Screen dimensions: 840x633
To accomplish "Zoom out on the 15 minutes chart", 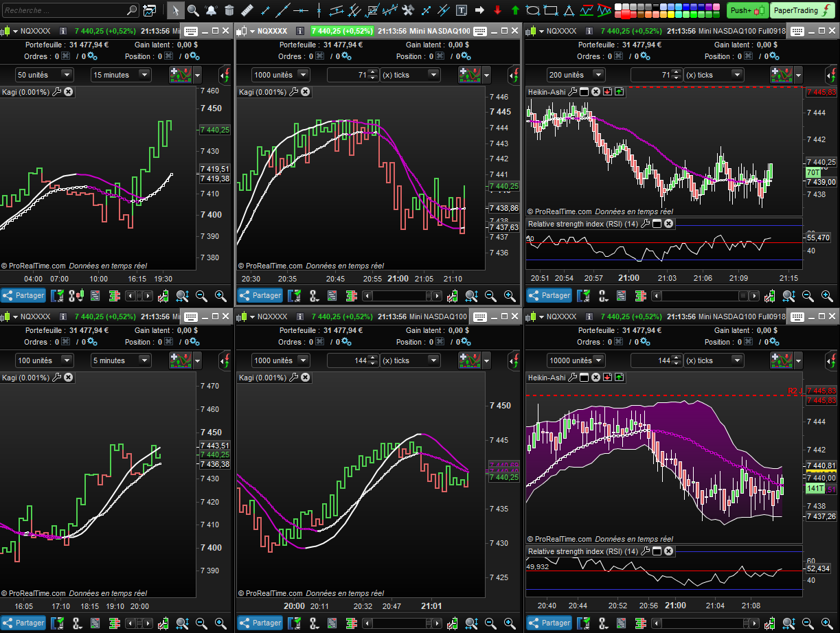I will 202,296.
